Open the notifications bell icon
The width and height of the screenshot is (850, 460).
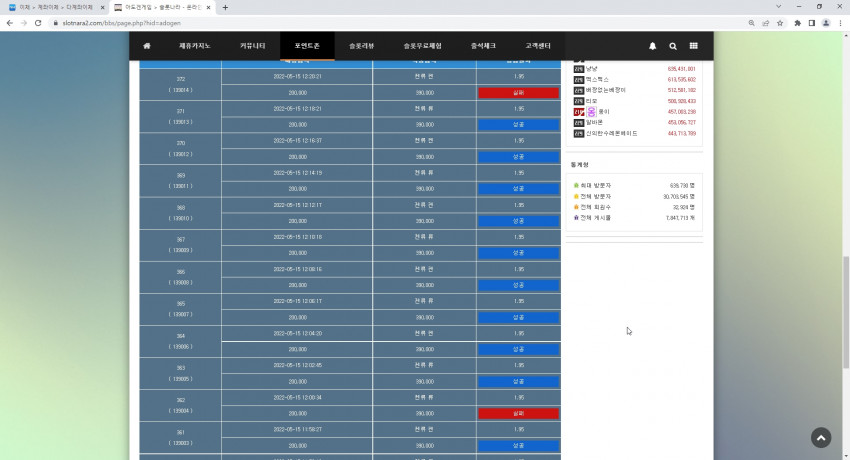(653, 46)
